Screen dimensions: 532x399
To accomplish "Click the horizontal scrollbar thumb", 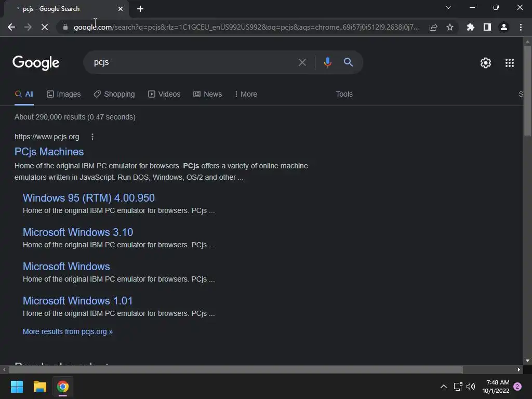I will [x=235, y=369].
